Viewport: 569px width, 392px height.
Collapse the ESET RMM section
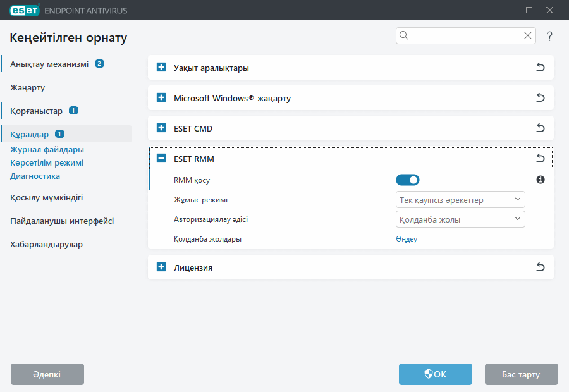click(161, 159)
